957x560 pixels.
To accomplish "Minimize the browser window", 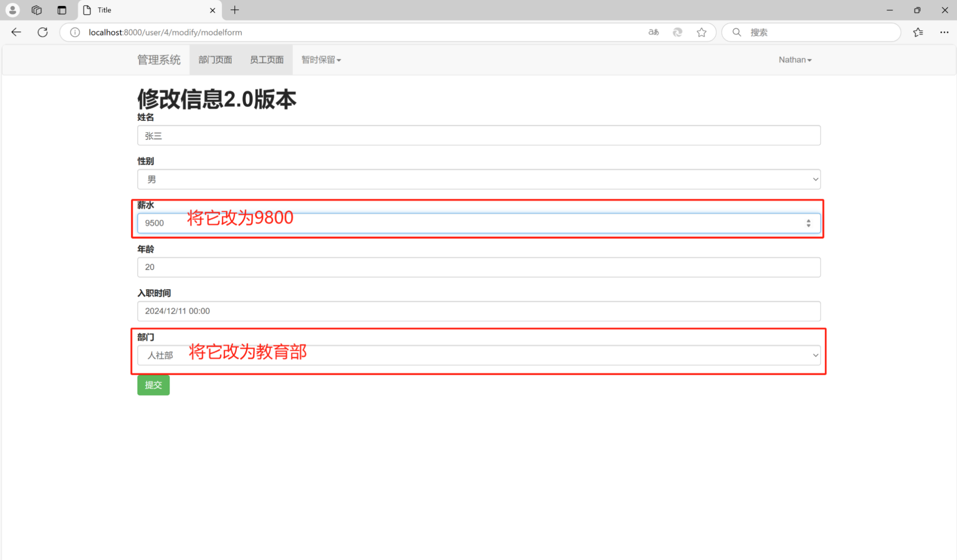I will click(889, 10).
